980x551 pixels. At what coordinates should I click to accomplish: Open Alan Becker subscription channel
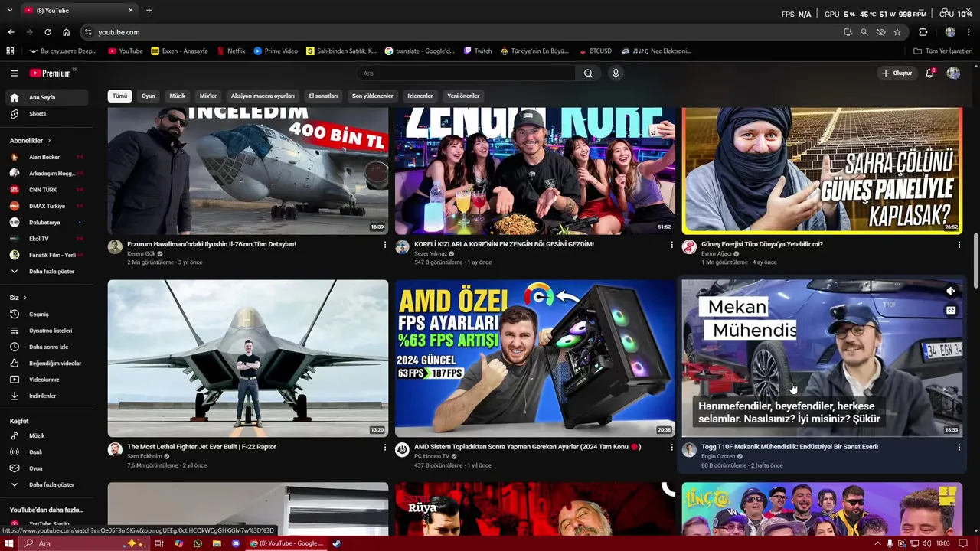click(48, 157)
